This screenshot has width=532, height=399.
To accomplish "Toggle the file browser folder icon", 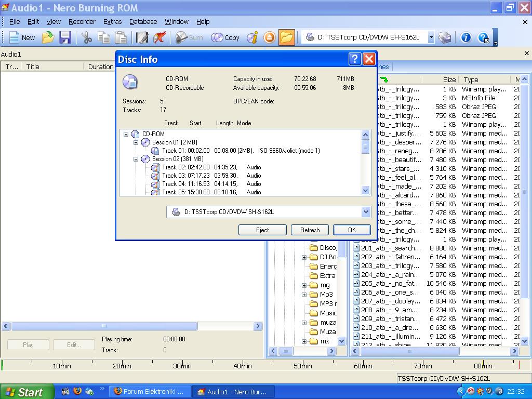I will pos(286,37).
